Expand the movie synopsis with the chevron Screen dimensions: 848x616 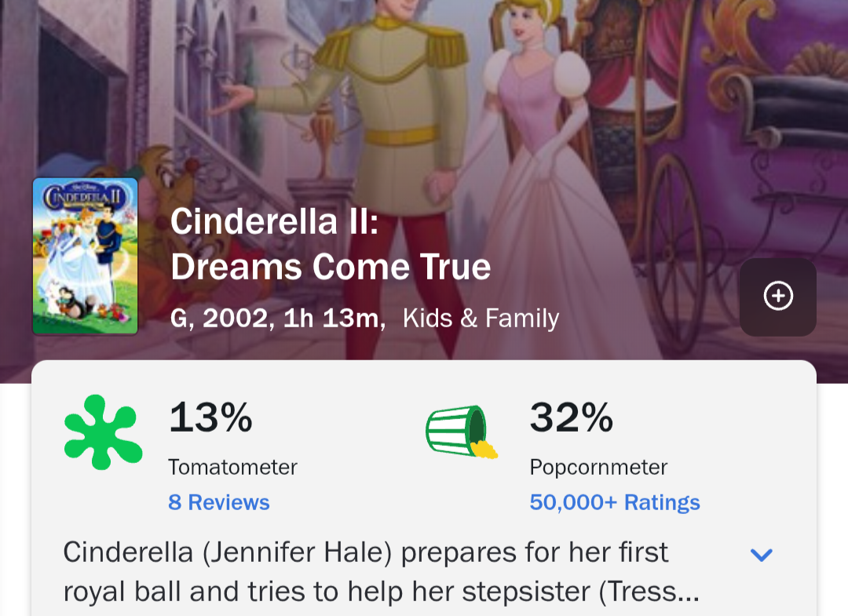[761, 555]
